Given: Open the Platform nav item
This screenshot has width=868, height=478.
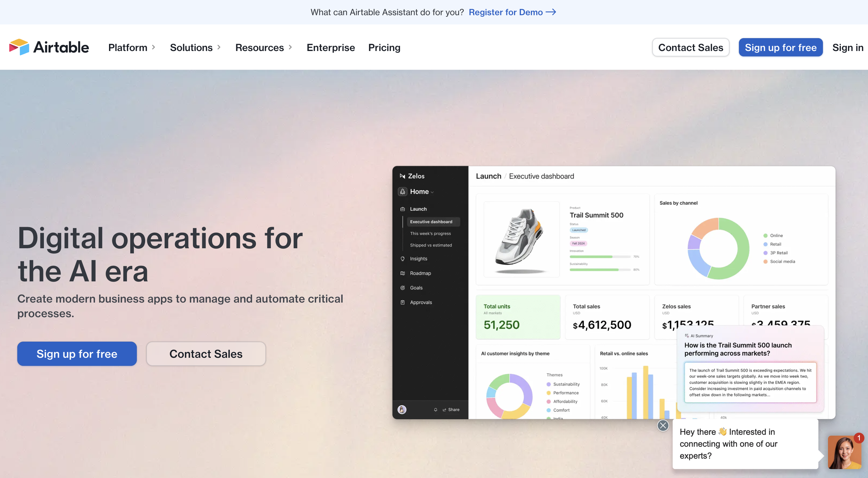Looking at the screenshot, I should 128,48.
